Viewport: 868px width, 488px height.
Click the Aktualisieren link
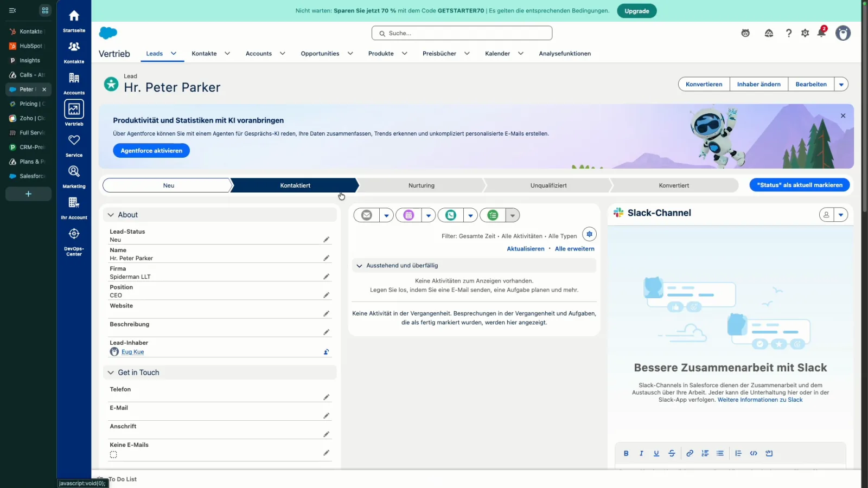click(x=525, y=249)
